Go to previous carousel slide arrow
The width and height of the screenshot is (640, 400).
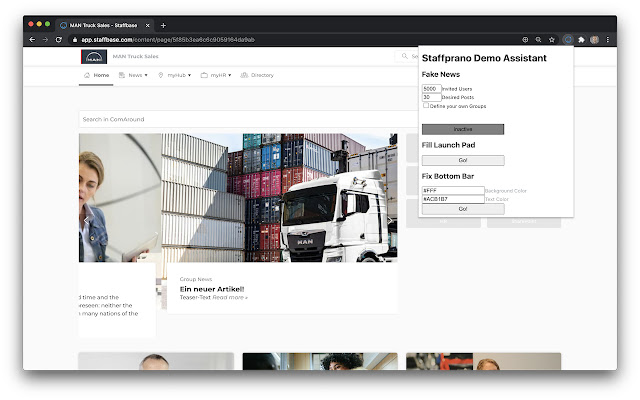click(x=86, y=220)
